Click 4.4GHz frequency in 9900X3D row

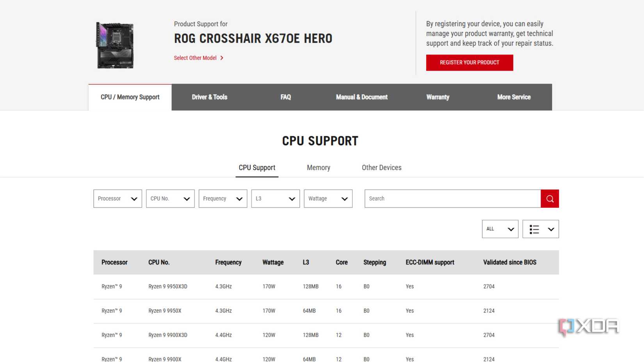224,335
